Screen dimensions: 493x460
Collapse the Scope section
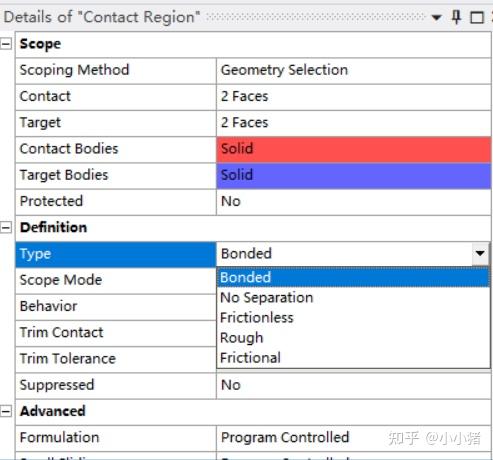click(x=6, y=44)
